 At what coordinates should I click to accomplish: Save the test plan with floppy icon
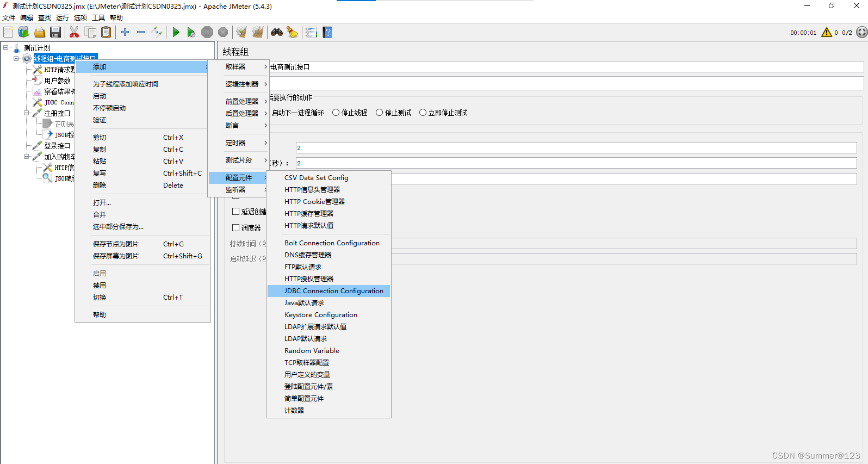pos(55,33)
